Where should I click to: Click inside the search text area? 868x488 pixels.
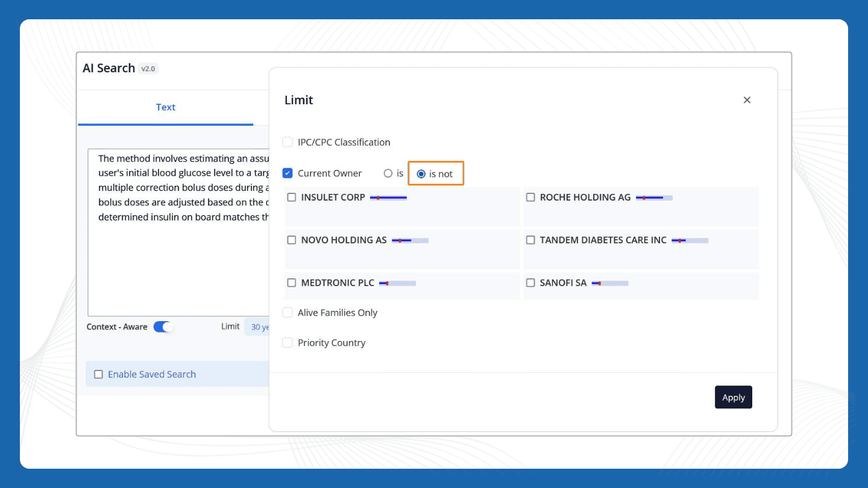click(x=178, y=233)
